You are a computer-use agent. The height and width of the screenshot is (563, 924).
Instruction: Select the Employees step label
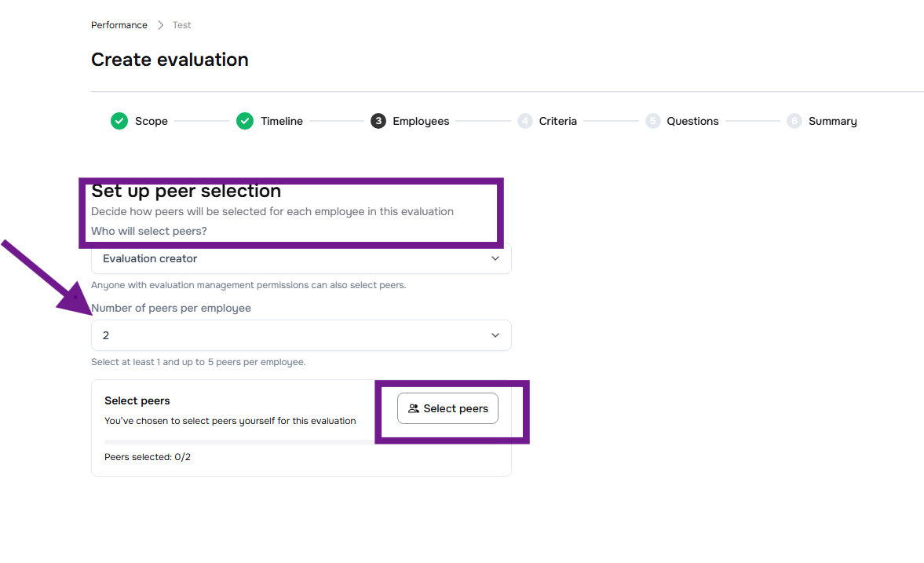[421, 121]
